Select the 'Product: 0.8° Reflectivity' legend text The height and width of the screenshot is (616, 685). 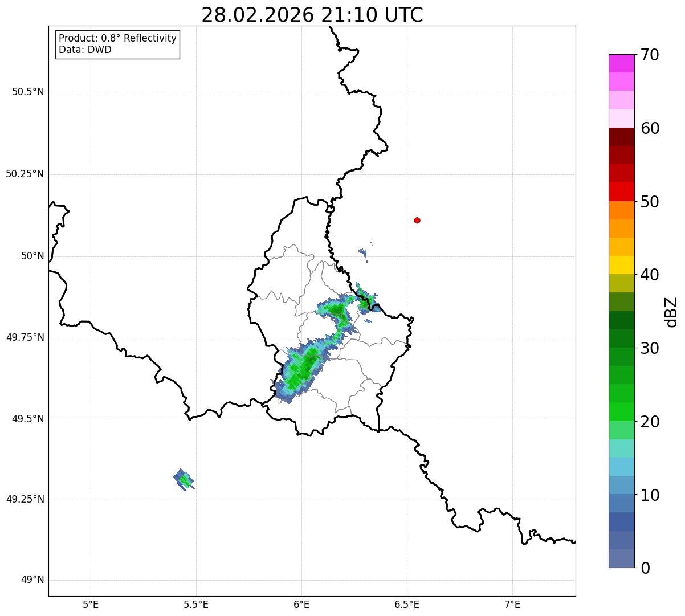click(118, 38)
